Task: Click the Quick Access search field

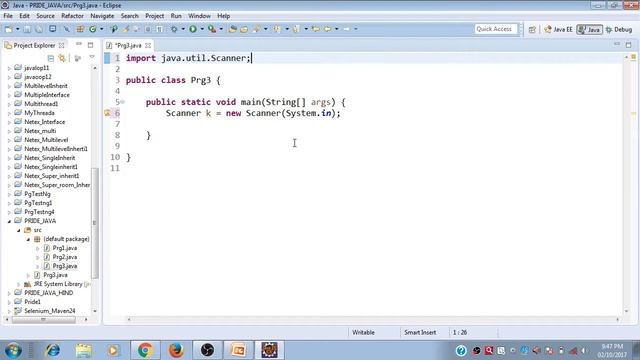Action: click(x=496, y=29)
